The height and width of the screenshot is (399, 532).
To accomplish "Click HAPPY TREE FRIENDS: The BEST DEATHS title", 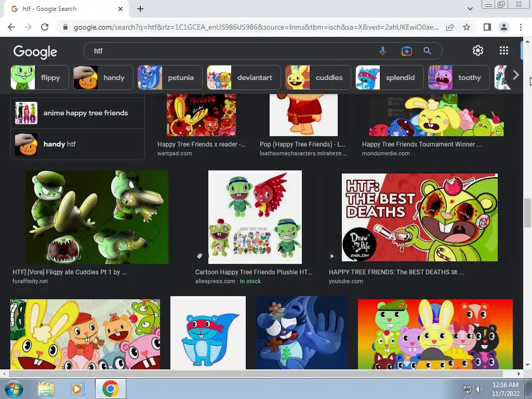I will coord(396,272).
